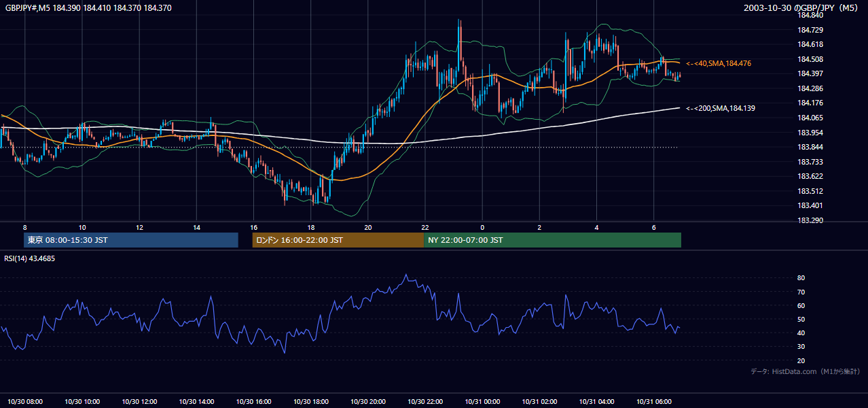This screenshot has width=868, height=408.
Task: Click the 183.954 price axis label
Action: [810, 133]
